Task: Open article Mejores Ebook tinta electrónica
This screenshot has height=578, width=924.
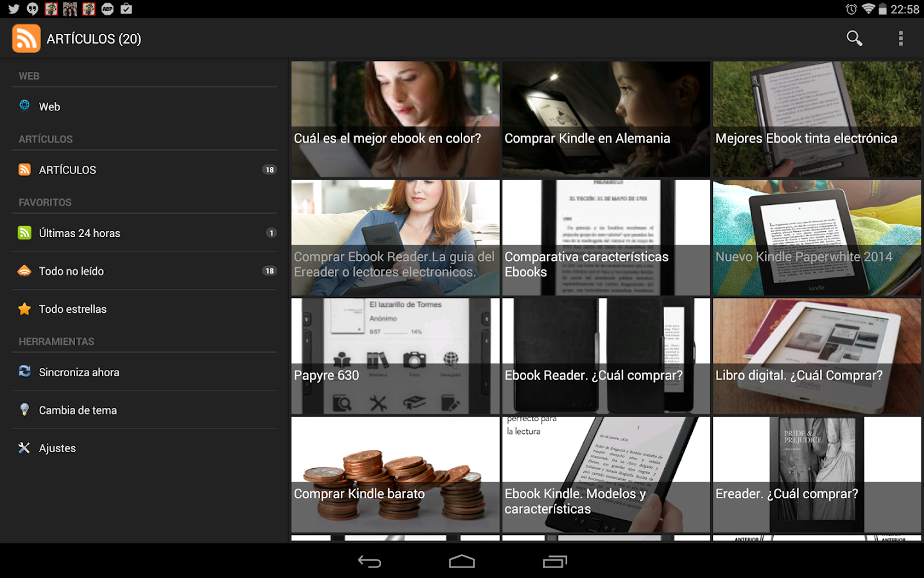Action: pos(817,119)
